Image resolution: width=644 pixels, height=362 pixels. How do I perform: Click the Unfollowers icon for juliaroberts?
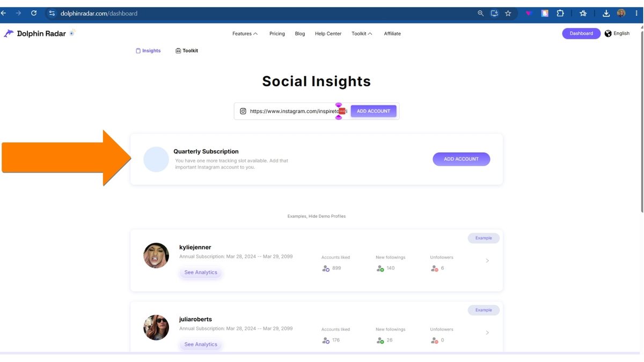(x=435, y=340)
